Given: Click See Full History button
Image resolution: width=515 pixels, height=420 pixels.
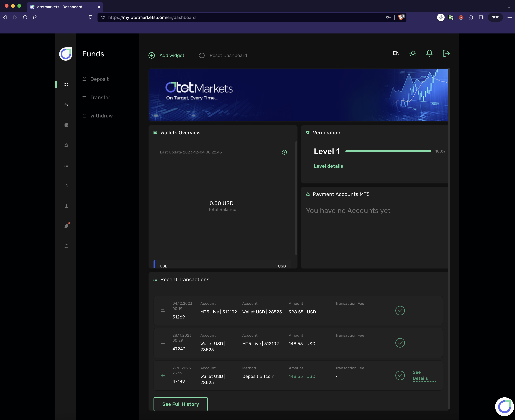Looking at the screenshot, I should click(181, 404).
